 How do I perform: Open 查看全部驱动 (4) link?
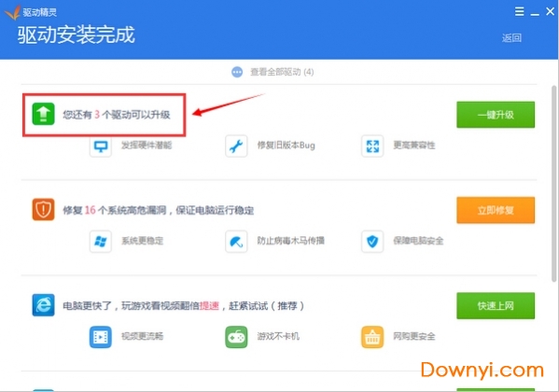click(282, 72)
